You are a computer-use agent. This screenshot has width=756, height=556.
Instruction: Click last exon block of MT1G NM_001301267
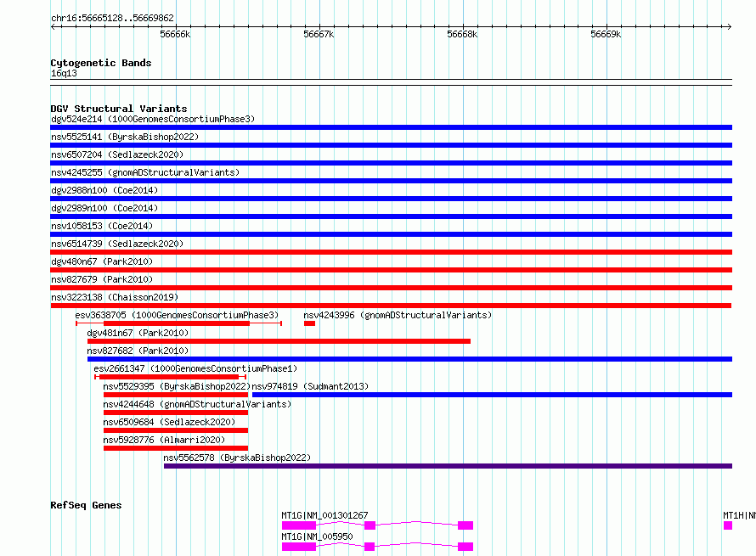tap(465, 525)
